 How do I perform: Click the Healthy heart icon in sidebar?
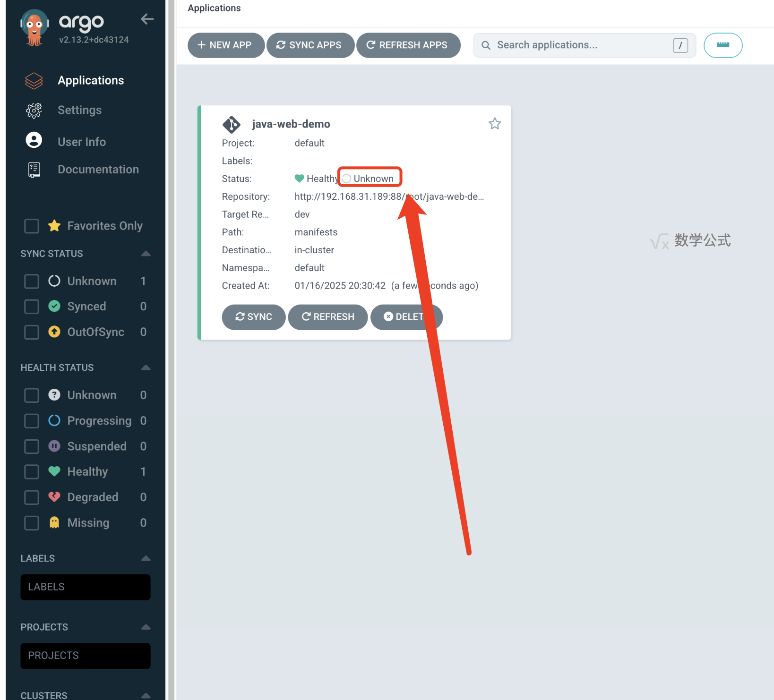54,471
